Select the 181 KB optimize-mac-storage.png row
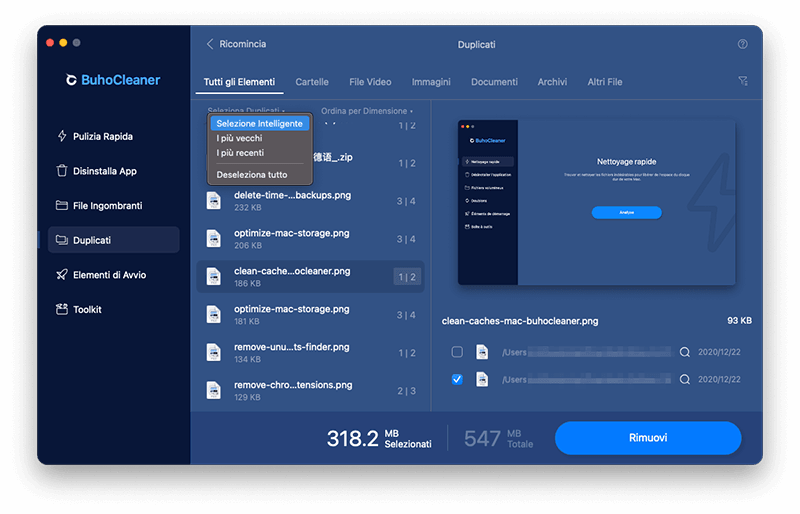This screenshot has height=514, width=800. point(310,314)
